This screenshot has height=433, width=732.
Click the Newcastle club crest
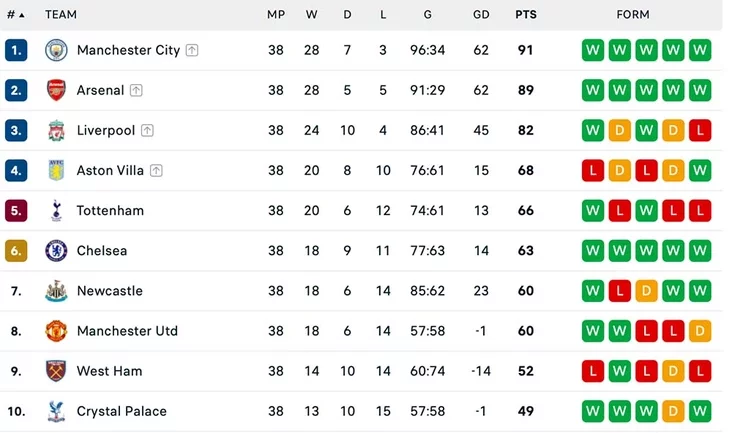[x=56, y=291]
